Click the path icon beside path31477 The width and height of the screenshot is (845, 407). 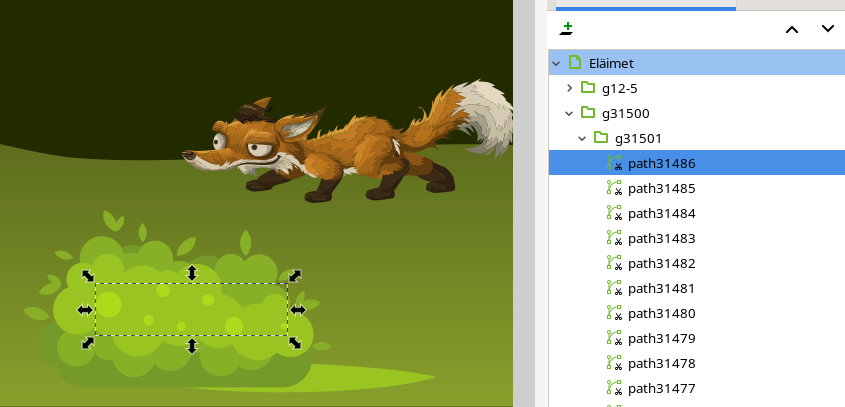(614, 388)
